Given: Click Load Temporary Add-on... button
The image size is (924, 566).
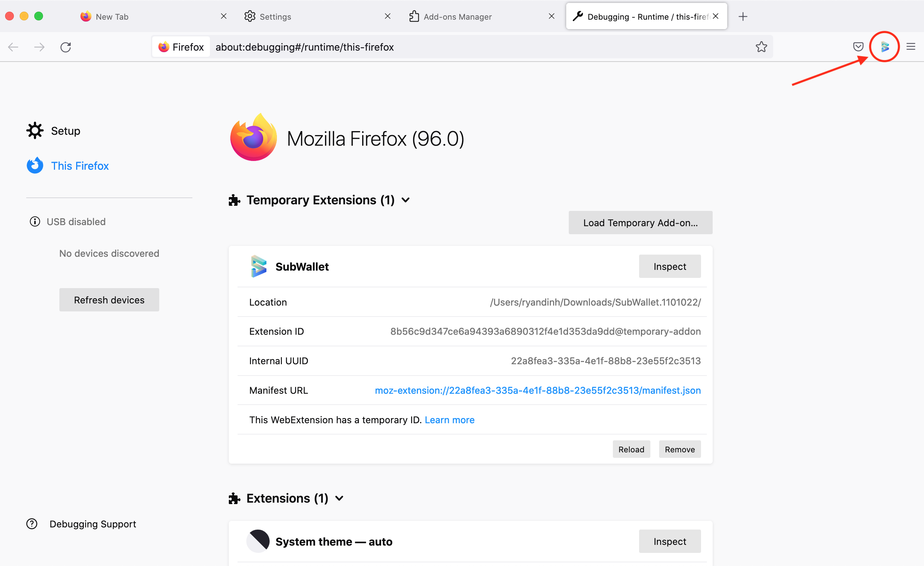Looking at the screenshot, I should (641, 223).
